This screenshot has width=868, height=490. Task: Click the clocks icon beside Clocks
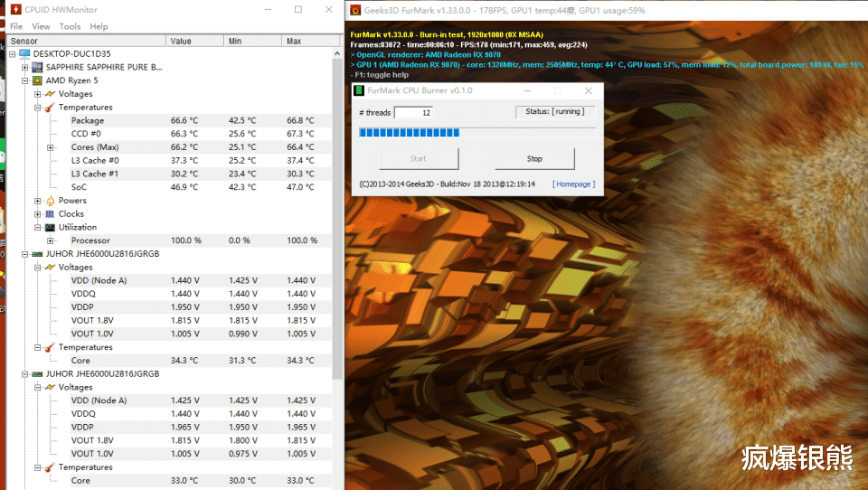(50, 213)
